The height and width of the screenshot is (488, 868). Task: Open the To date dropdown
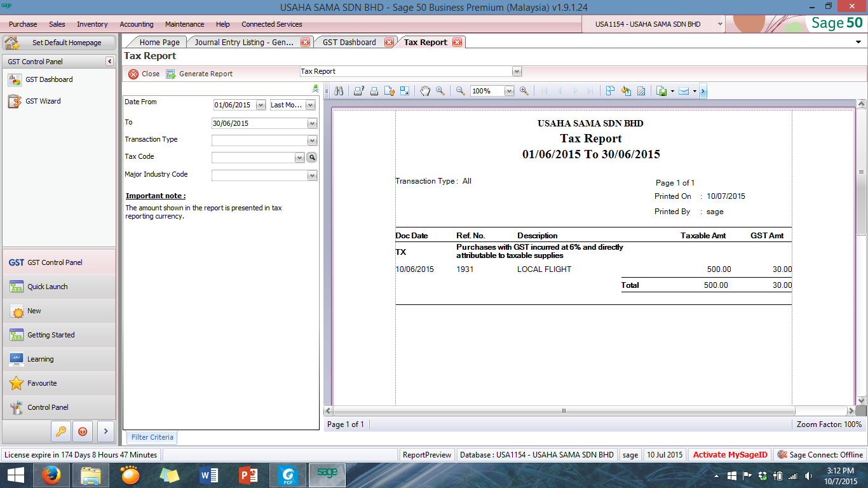pyautogui.click(x=311, y=123)
